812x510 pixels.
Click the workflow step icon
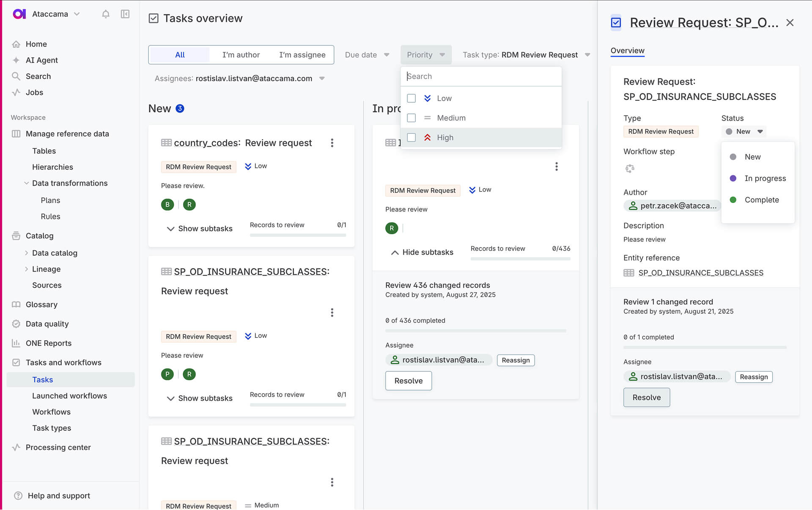pyautogui.click(x=630, y=169)
